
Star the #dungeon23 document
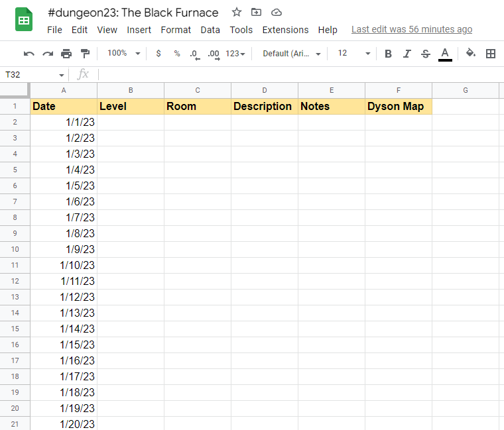click(x=237, y=12)
